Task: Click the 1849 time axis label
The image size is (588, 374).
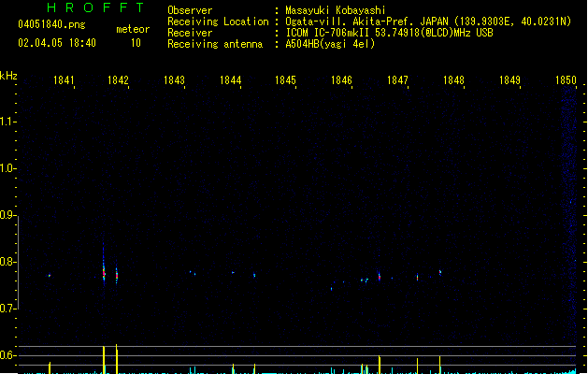Action: (x=510, y=80)
